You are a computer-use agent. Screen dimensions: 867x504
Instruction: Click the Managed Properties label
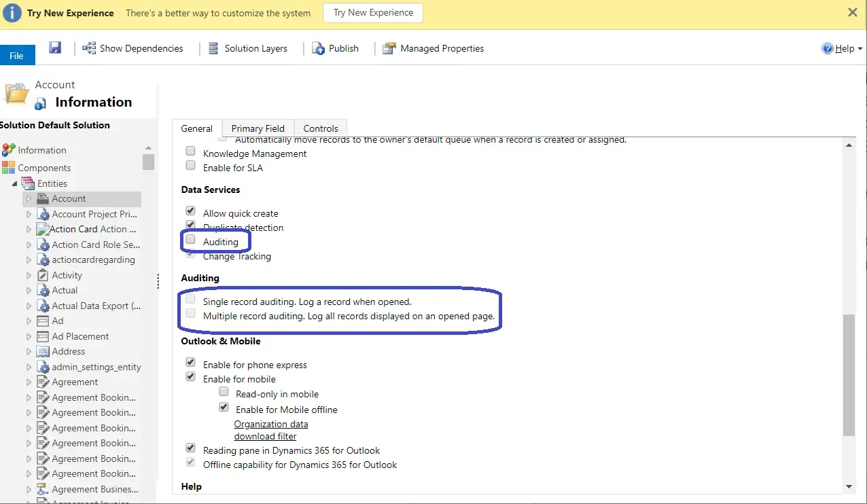[x=442, y=48]
